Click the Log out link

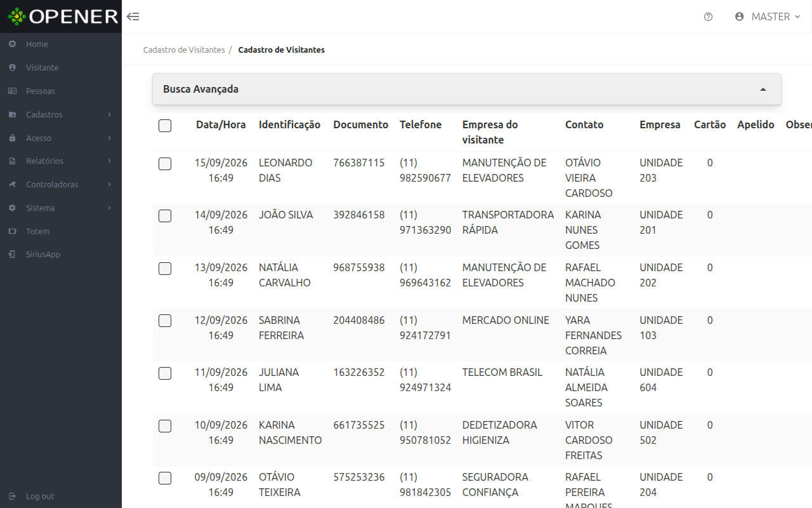coord(40,496)
